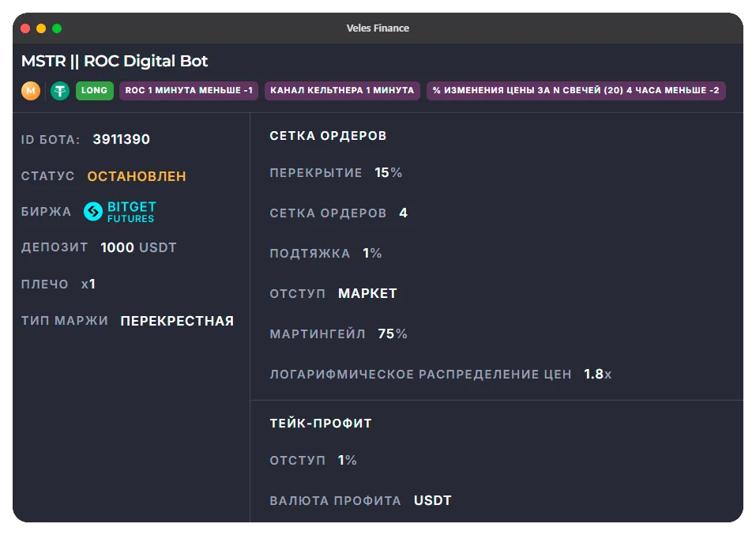Click the orange M coin icon
756x535 pixels.
click(30, 91)
